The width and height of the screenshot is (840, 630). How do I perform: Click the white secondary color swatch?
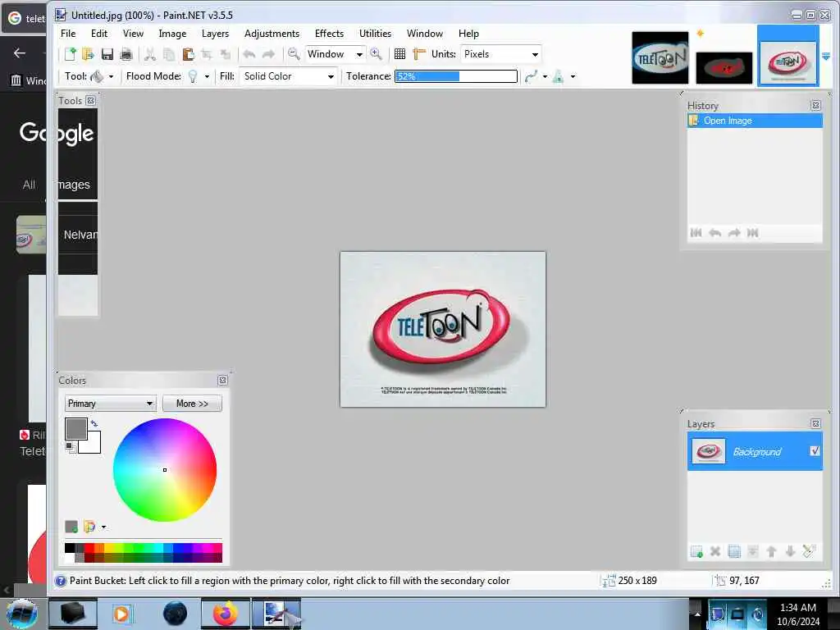[92, 444]
